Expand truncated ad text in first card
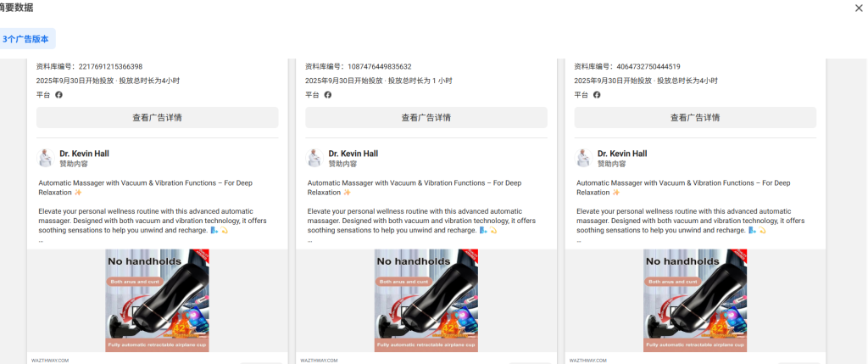This screenshot has height=364, width=868. pyautogui.click(x=41, y=241)
